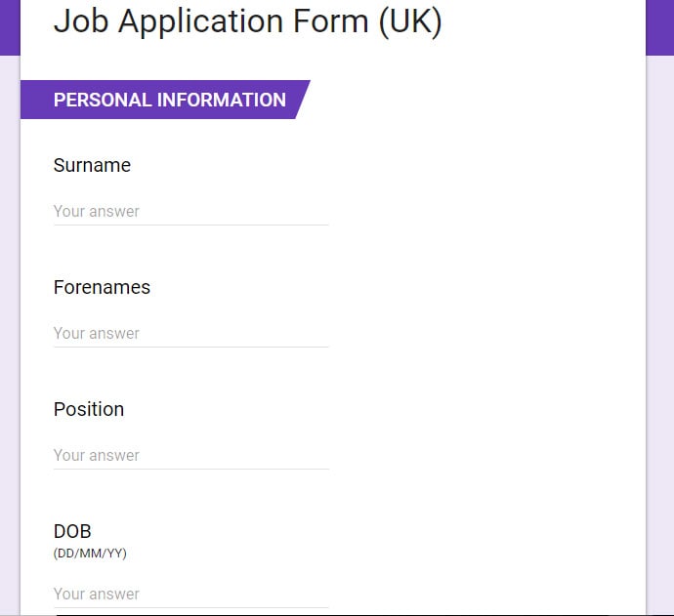Click the "DOB" question label

tap(72, 532)
